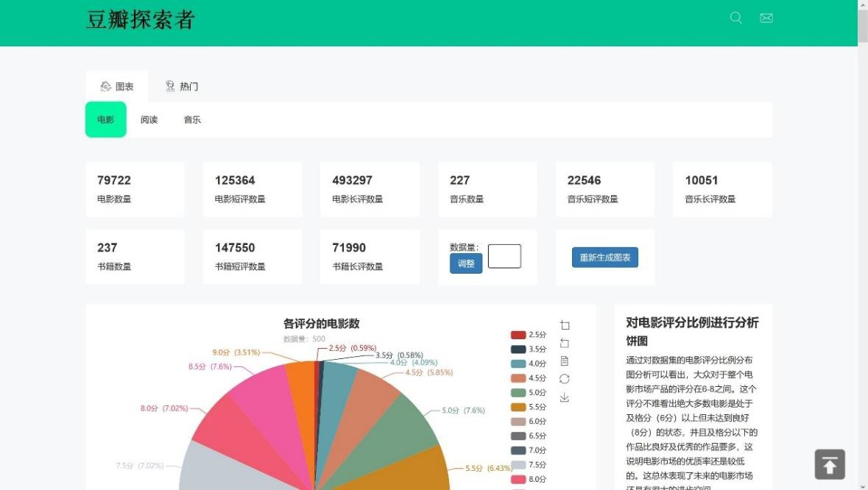
Task: Click the 9.0分 (3.51%) pie label
Action: 236,352
